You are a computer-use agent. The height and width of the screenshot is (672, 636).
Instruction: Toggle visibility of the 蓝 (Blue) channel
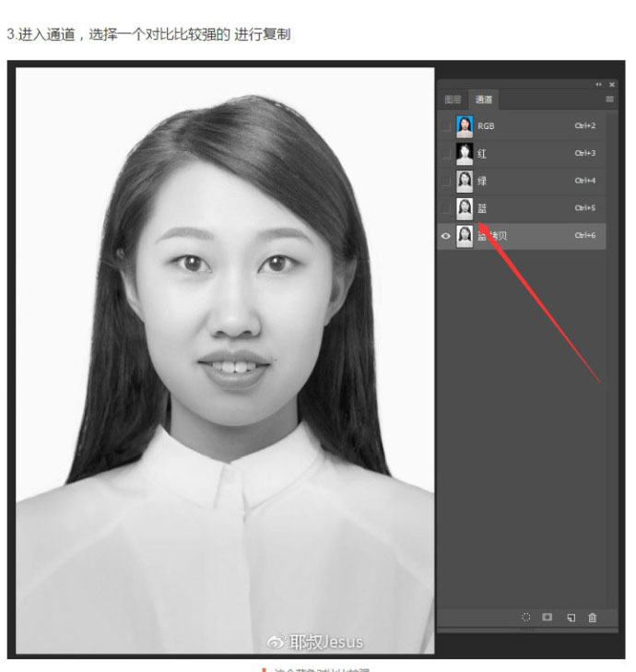pos(446,208)
